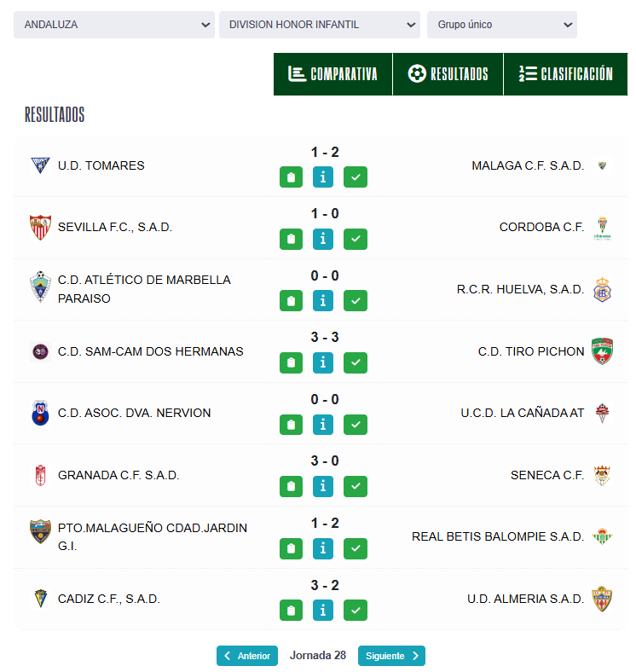Switch to the Comparativa tab
636x672 pixels.
tap(332, 74)
